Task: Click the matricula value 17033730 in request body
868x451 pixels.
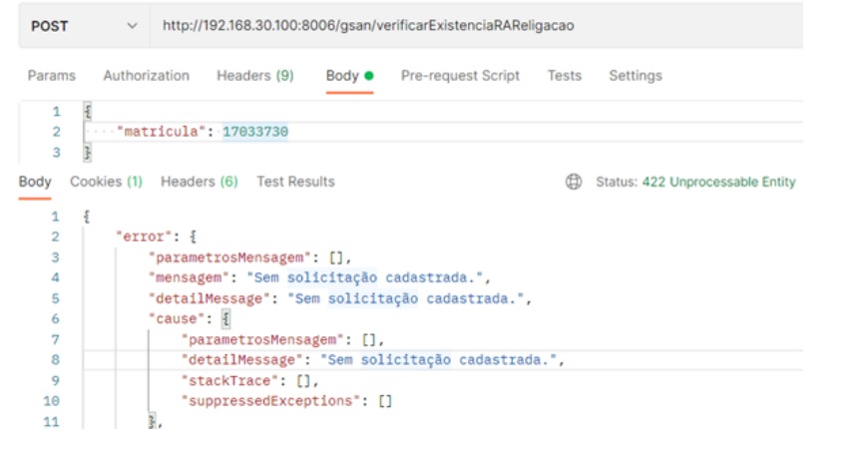Action: (x=254, y=132)
